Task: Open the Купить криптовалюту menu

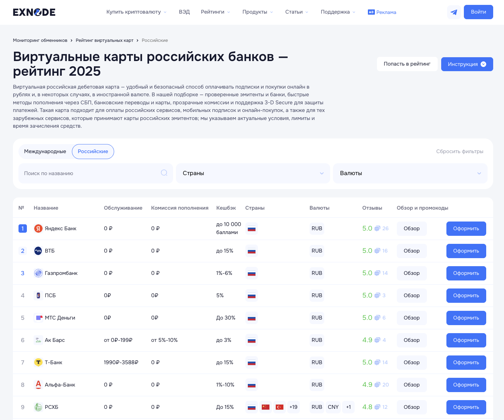Action: point(136,12)
